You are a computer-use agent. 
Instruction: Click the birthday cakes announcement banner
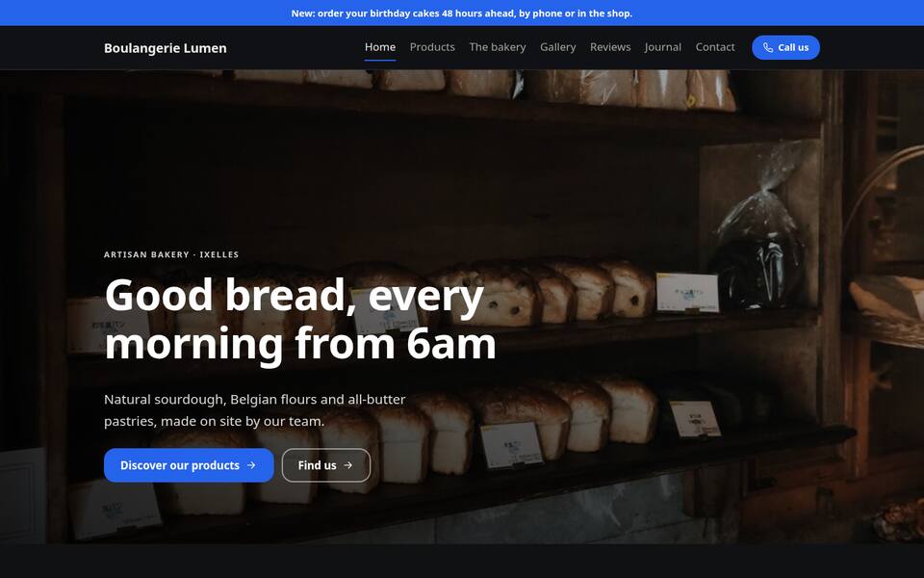pyautogui.click(x=462, y=13)
